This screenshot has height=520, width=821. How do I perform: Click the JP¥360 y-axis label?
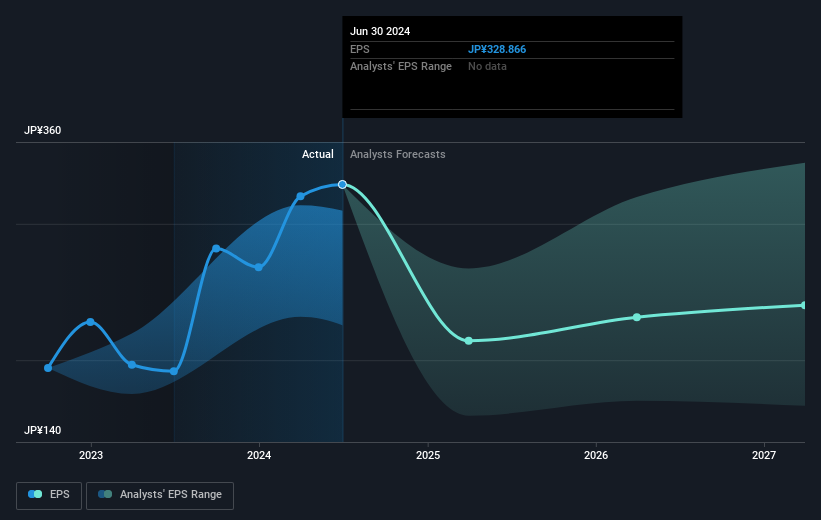coord(42,130)
